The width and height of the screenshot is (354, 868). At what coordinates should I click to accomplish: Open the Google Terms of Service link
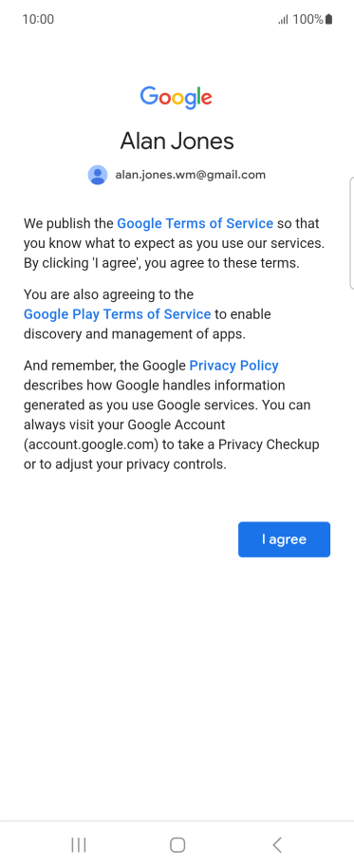click(x=196, y=223)
